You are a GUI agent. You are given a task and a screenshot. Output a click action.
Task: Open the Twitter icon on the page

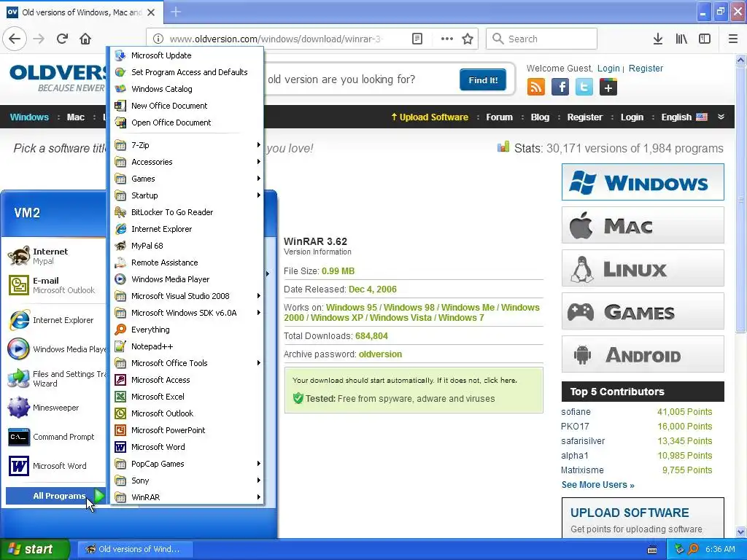584,87
